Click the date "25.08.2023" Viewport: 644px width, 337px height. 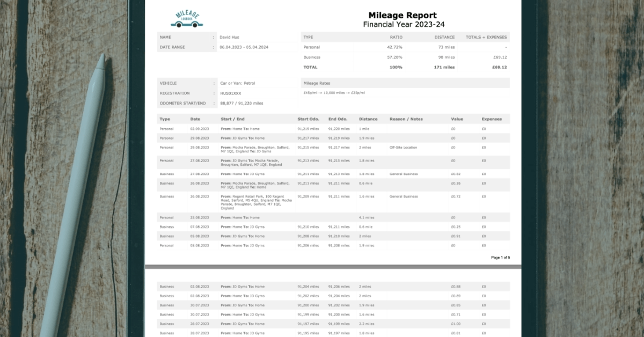(x=200, y=217)
